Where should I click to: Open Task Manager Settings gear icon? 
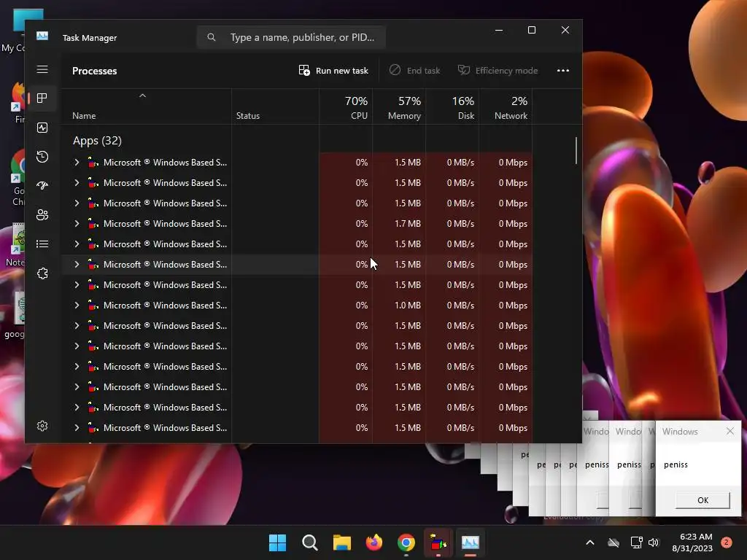(x=42, y=426)
